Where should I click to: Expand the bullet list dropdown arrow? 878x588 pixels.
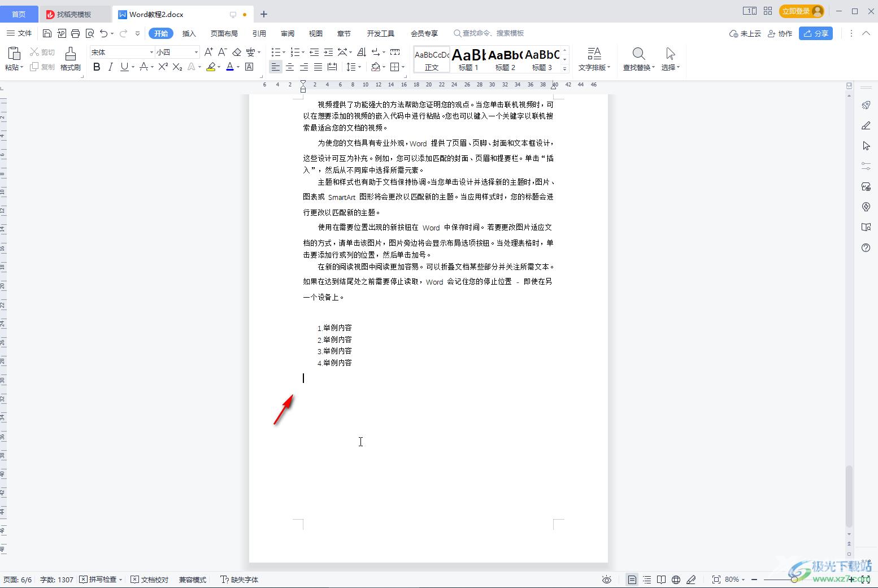284,52
